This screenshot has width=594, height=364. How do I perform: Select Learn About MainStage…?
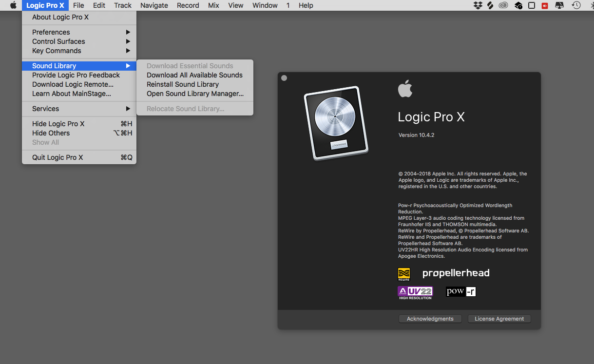click(x=79, y=94)
